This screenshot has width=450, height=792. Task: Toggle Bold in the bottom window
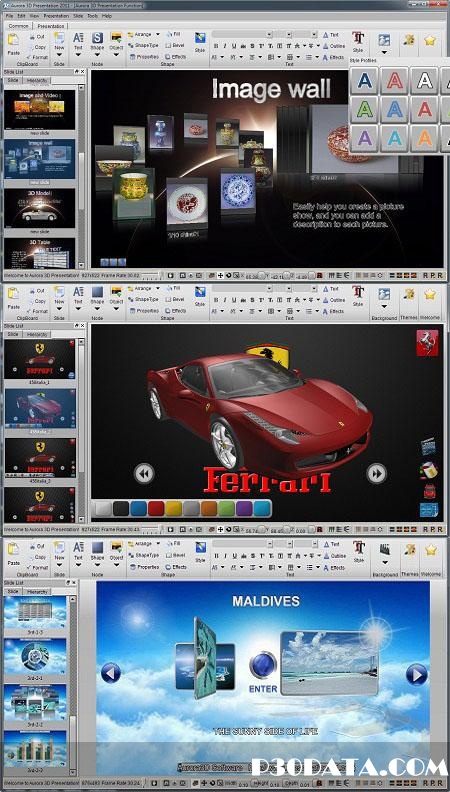pyautogui.click(x=216, y=556)
